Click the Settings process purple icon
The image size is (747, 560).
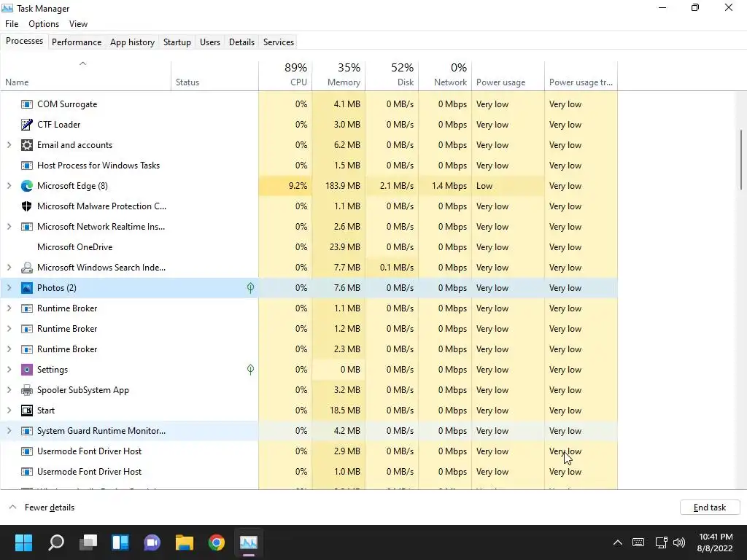pyautogui.click(x=27, y=370)
